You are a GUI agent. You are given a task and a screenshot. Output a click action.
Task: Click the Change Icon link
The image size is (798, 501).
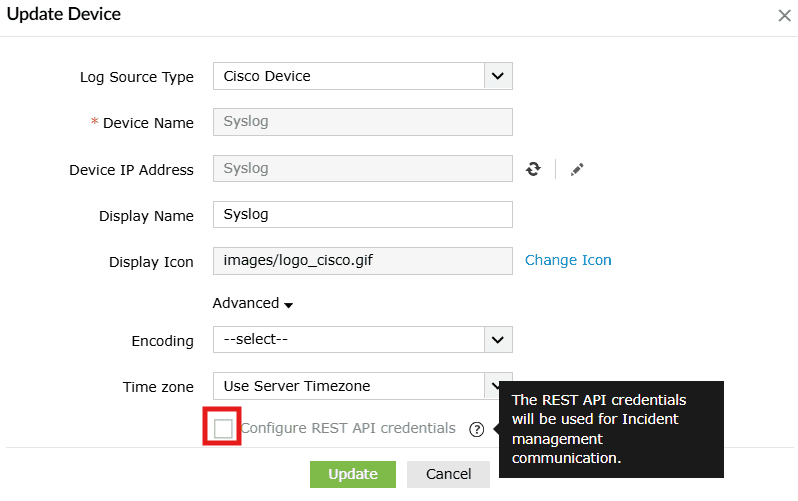coord(568,260)
